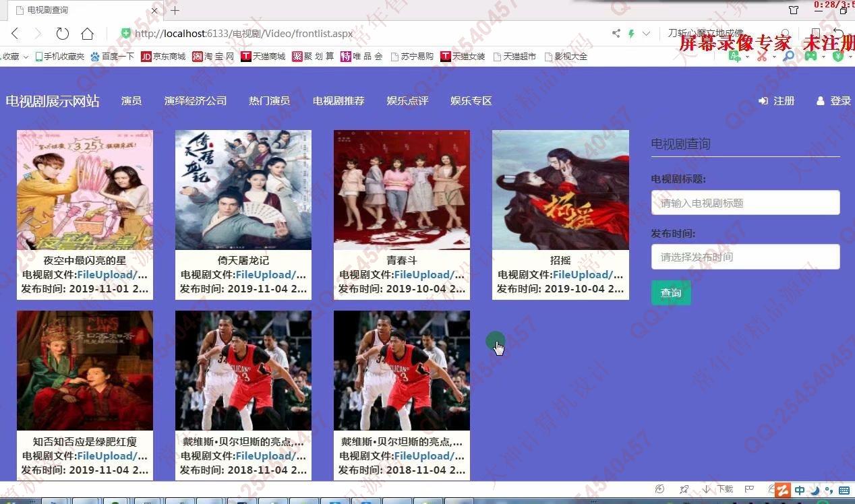Open the 青春斗 poster image
Viewport: 855px width, 504px height.
[402, 190]
